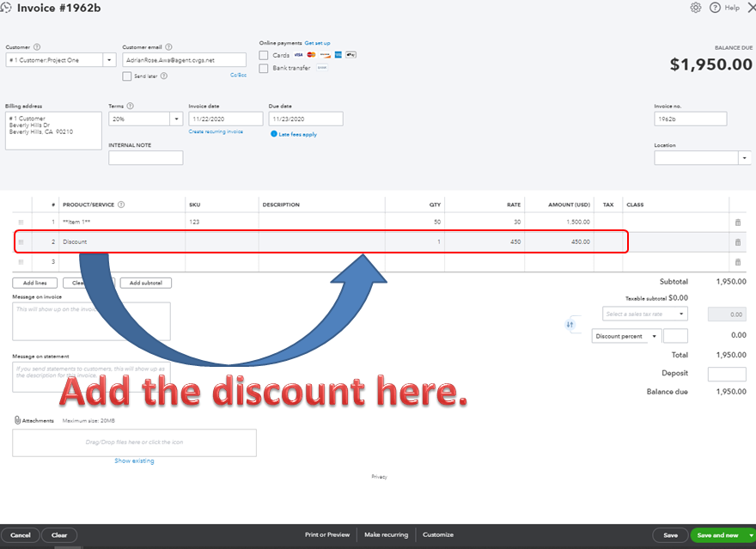Delete line 3 with trash icon
The width and height of the screenshot is (756, 549).
coord(738,262)
